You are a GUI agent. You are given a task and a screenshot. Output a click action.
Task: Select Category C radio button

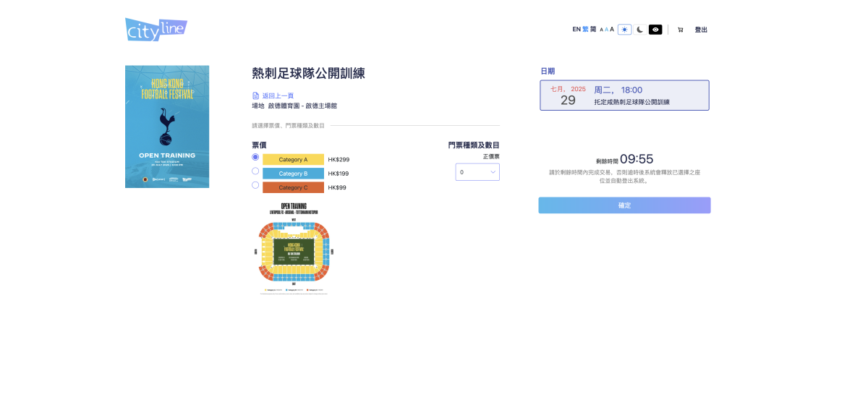255,185
